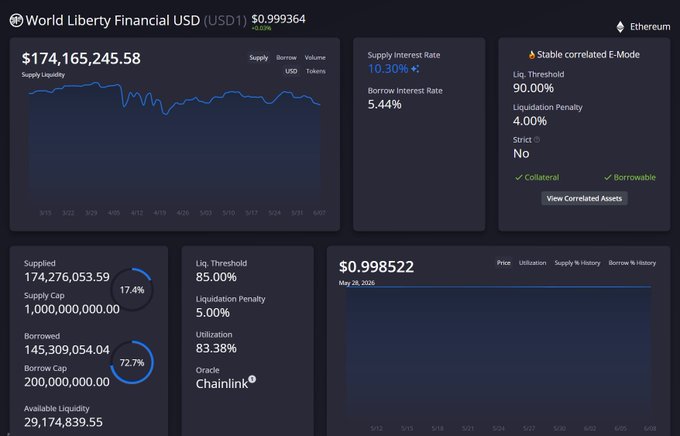
Task: Click the Available Liquidity value 29,174,839.55
Action: click(63, 422)
